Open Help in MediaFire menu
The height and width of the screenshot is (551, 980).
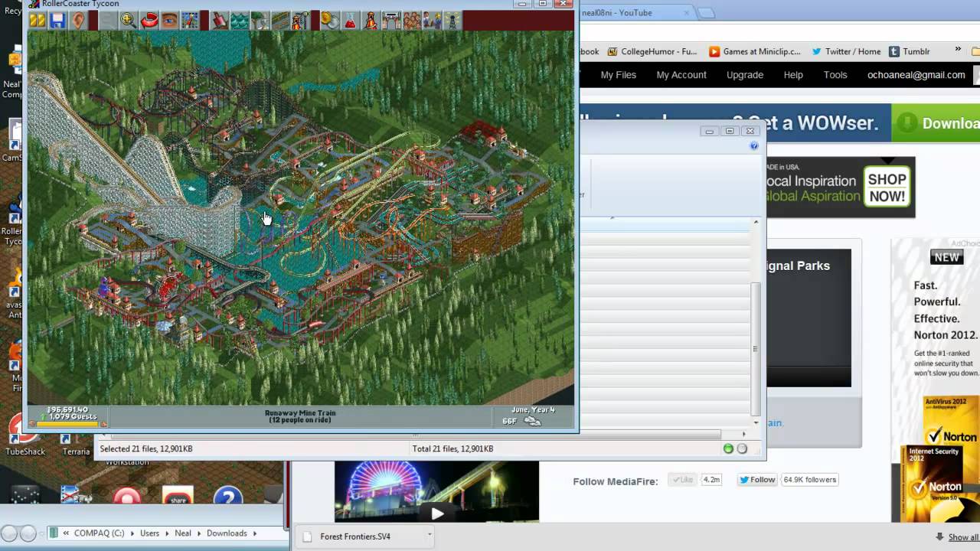(x=793, y=75)
